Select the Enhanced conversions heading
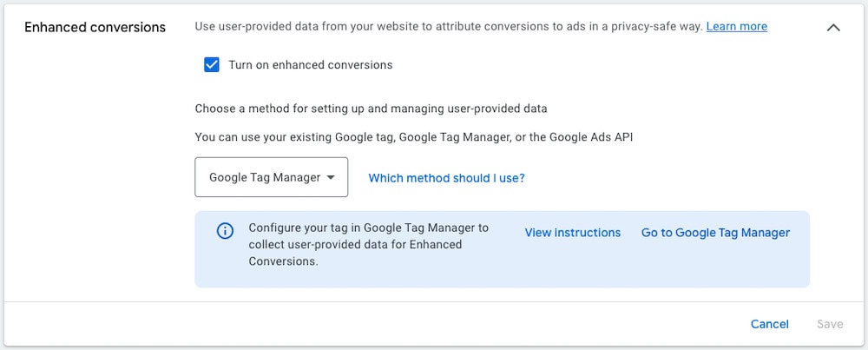The image size is (868, 350). 95,27
